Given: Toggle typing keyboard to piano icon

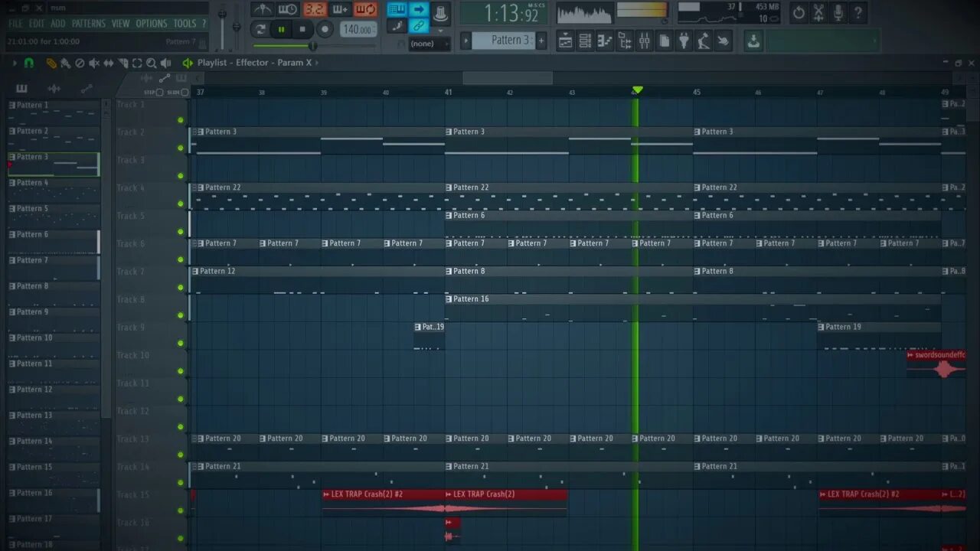Looking at the screenshot, I should click(397, 9).
